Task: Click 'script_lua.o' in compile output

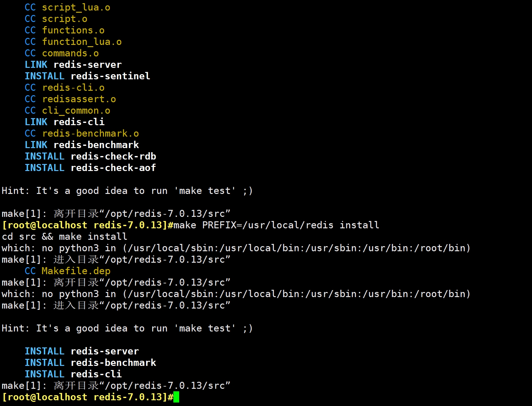Action: 76,7
